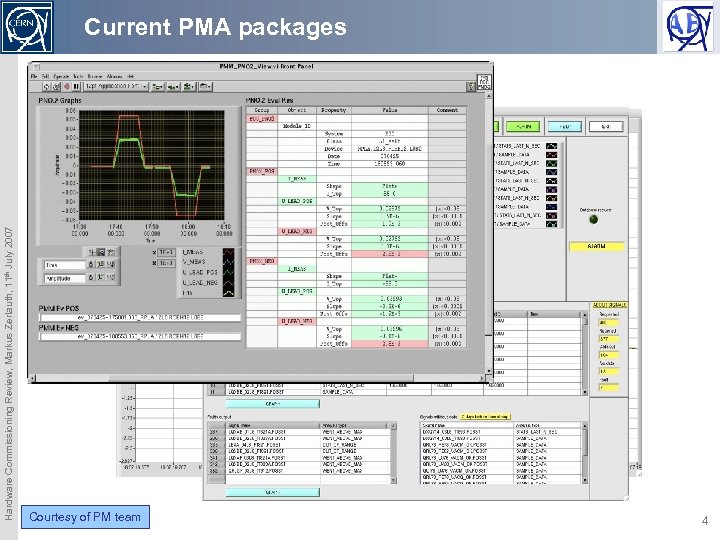Click the yellow ALARM indicator in back window
The width and height of the screenshot is (720, 540).
596,247
